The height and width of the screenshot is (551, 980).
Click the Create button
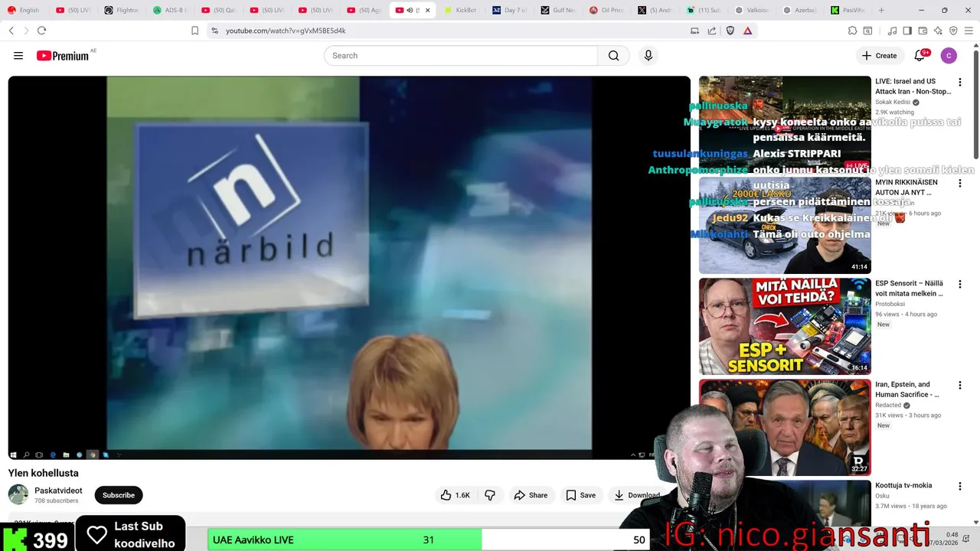coord(879,56)
